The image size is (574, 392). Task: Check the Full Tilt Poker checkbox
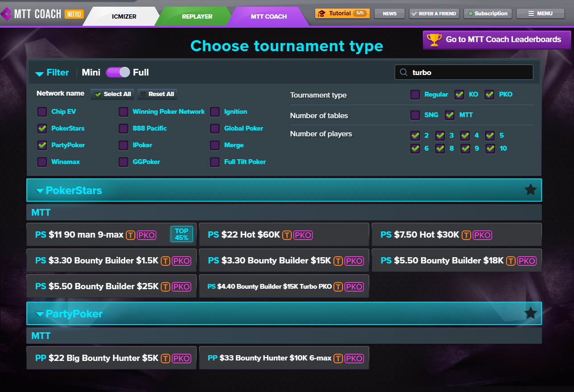pos(215,162)
